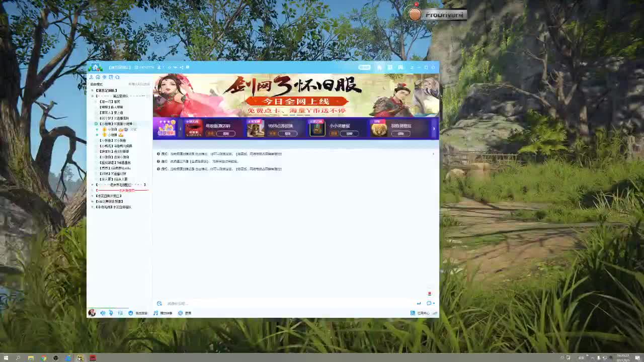Click the search magnifier icon in sidebar toolbar
The height and width of the screenshot is (362, 644).
(x=117, y=77)
